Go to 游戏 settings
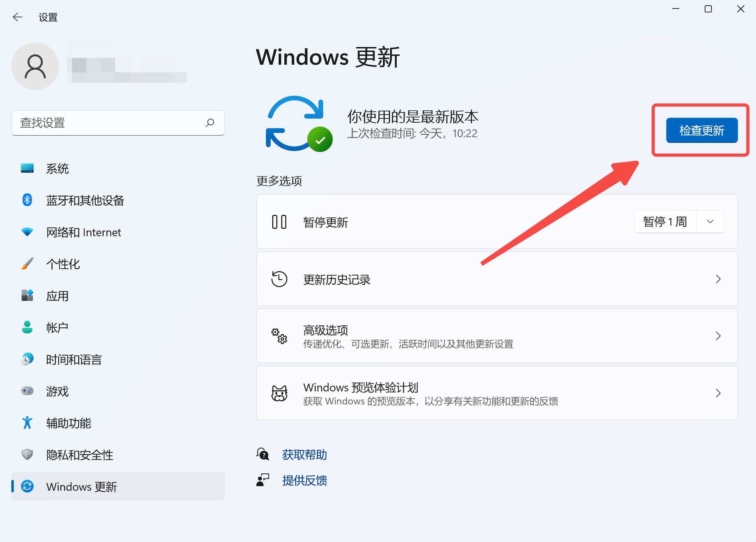This screenshot has width=756, height=542. [118, 391]
